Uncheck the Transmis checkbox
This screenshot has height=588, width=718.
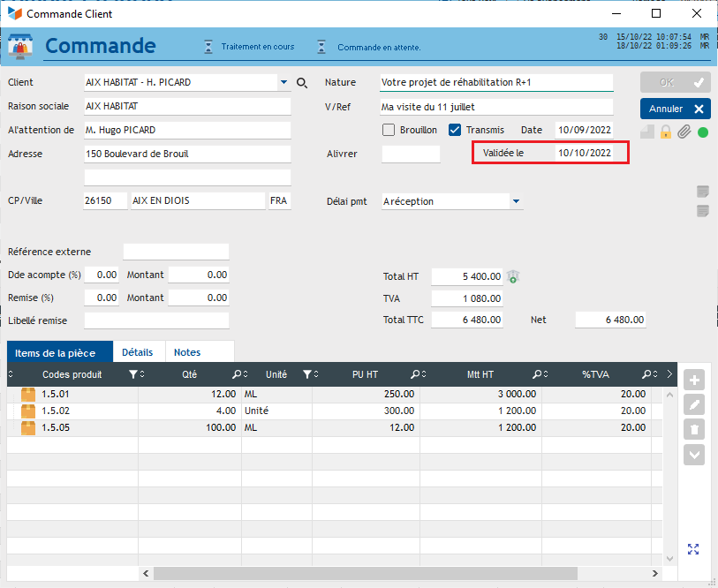455,130
